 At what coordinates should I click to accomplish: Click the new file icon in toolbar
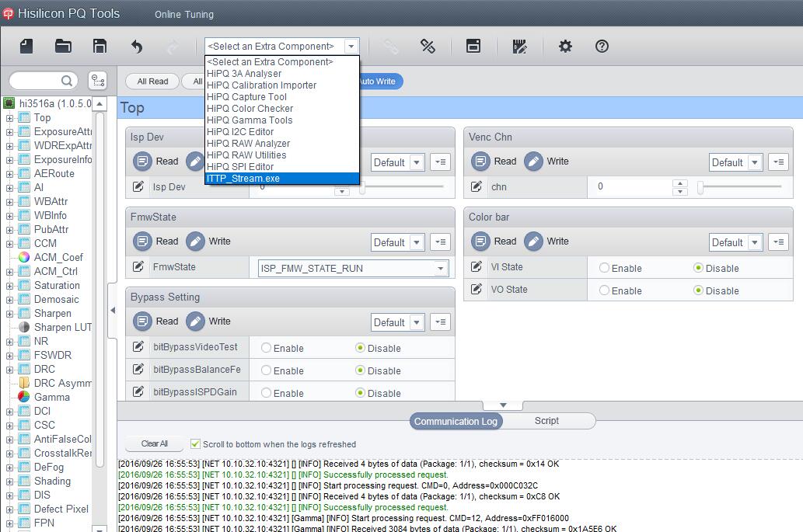(x=26, y=47)
